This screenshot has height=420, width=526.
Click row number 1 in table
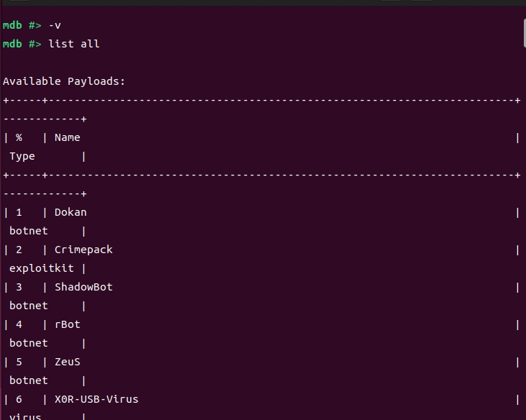(x=19, y=212)
